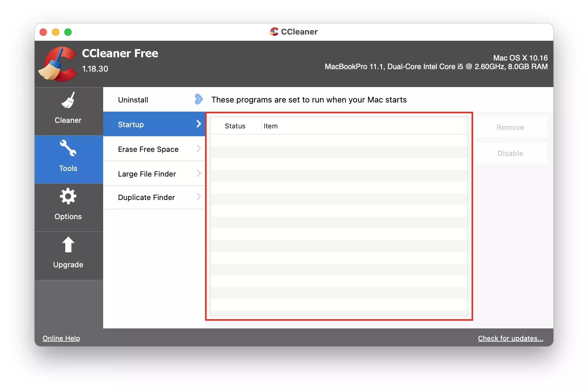The width and height of the screenshot is (588, 392).
Task: Click the chevron beside Large File Finder
Action: 199,173
